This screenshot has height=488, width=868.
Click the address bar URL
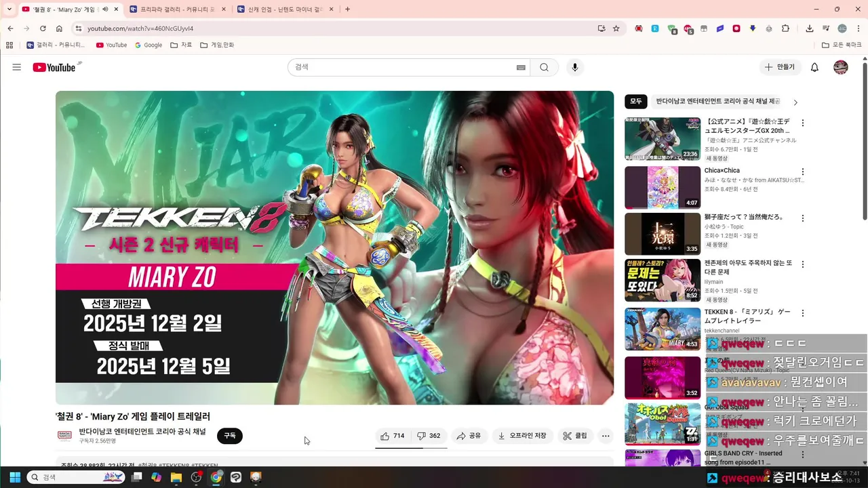[x=140, y=28]
